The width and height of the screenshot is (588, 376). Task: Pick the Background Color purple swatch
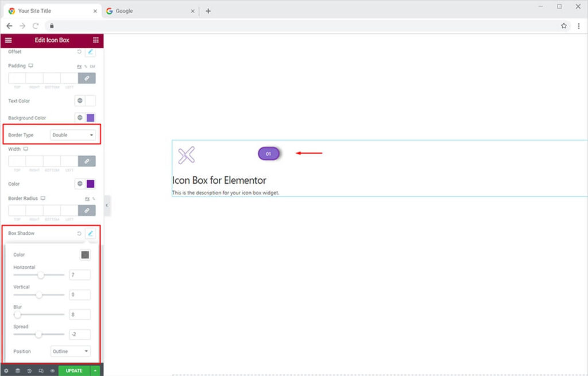click(90, 118)
